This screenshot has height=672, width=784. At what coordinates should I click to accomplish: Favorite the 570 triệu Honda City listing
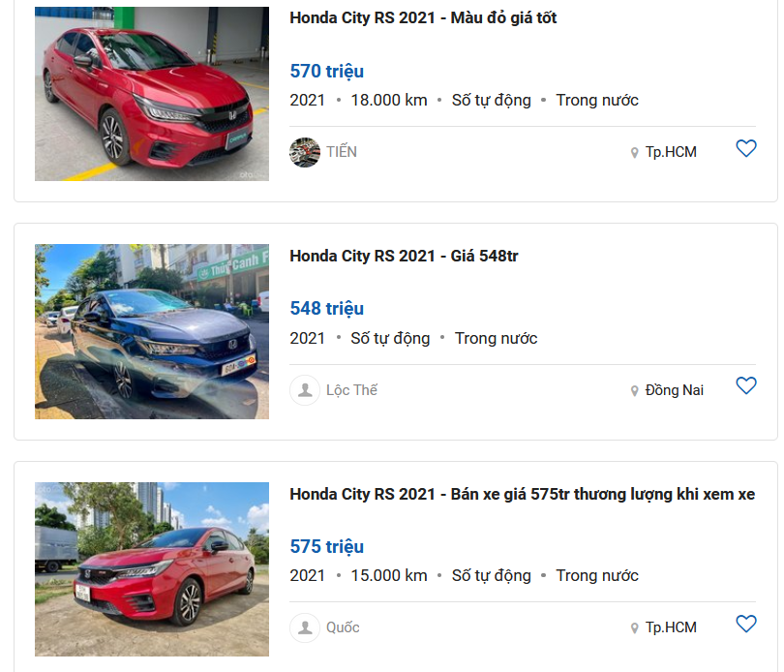745,148
